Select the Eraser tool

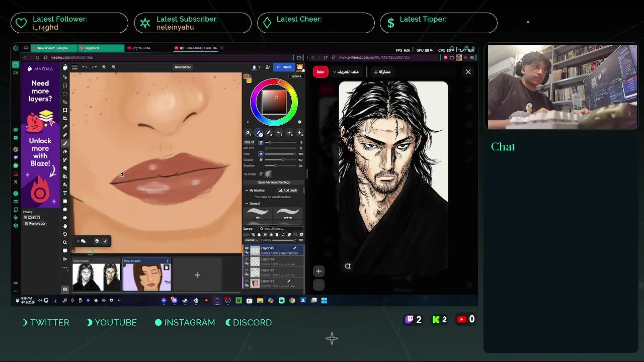coord(65,151)
